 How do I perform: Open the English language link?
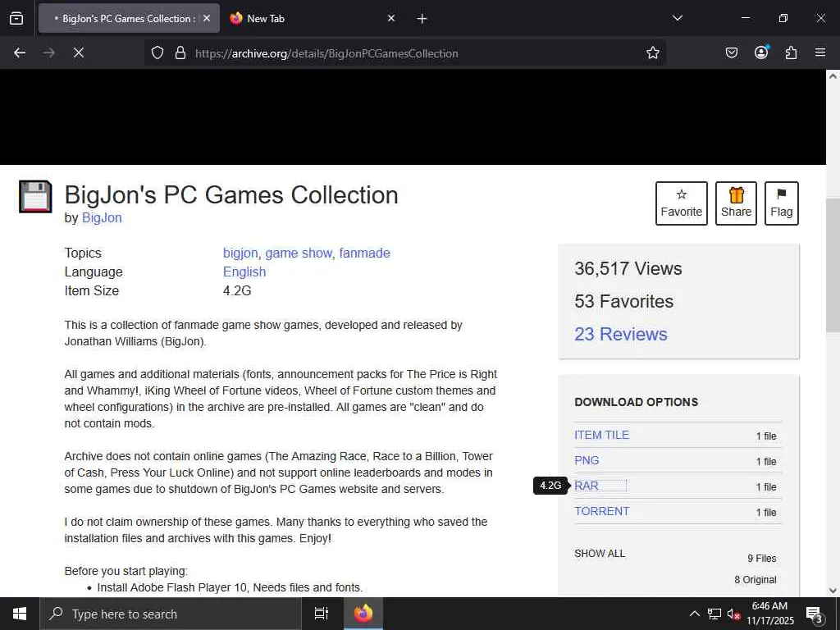point(244,272)
